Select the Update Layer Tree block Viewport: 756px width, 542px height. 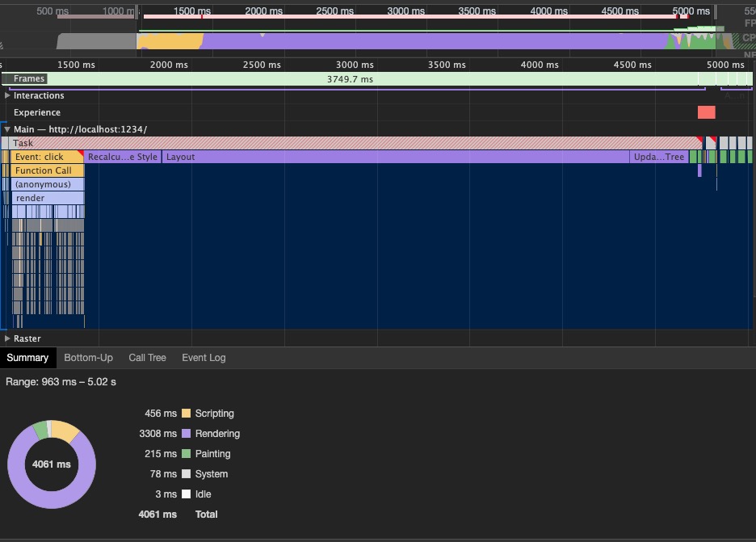[658, 157]
